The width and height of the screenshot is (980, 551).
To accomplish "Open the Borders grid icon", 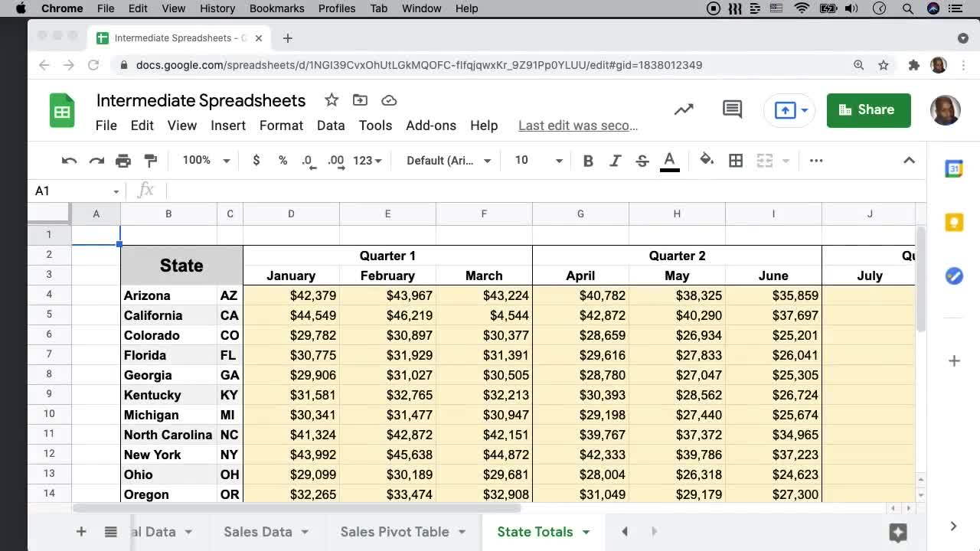I will (736, 161).
